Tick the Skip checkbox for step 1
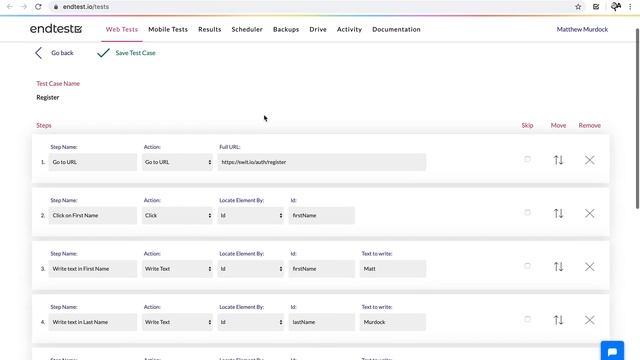640x360 pixels. [527, 159]
